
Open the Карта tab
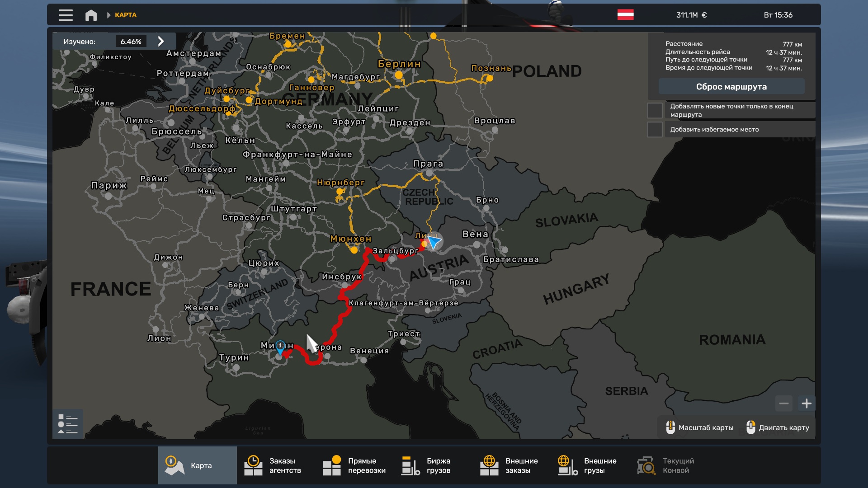coord(198,465)
